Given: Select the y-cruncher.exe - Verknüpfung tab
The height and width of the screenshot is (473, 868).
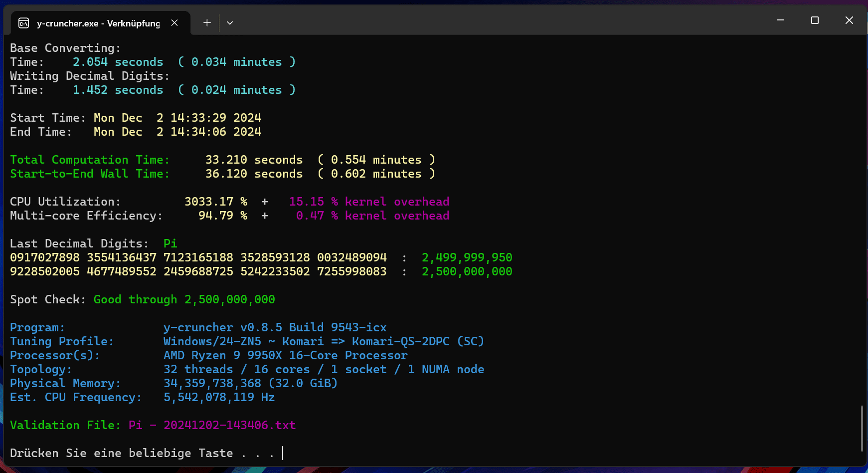Looking at the screenshot, I should [100, 23].
